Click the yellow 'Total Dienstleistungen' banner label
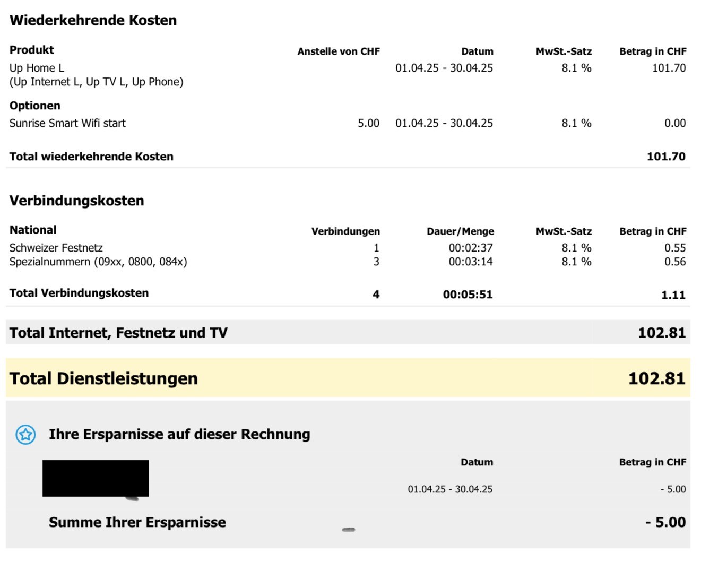 (x=103, y=378)
